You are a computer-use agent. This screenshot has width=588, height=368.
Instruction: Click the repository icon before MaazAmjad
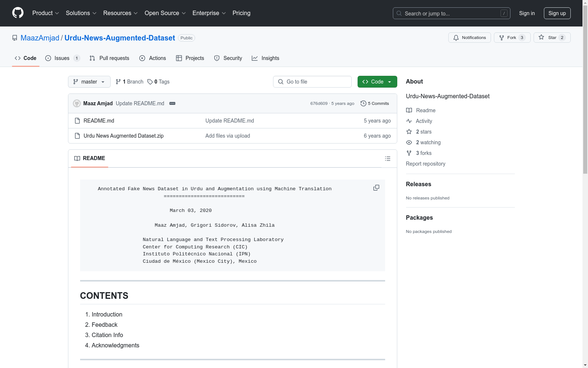coord(15,38)
